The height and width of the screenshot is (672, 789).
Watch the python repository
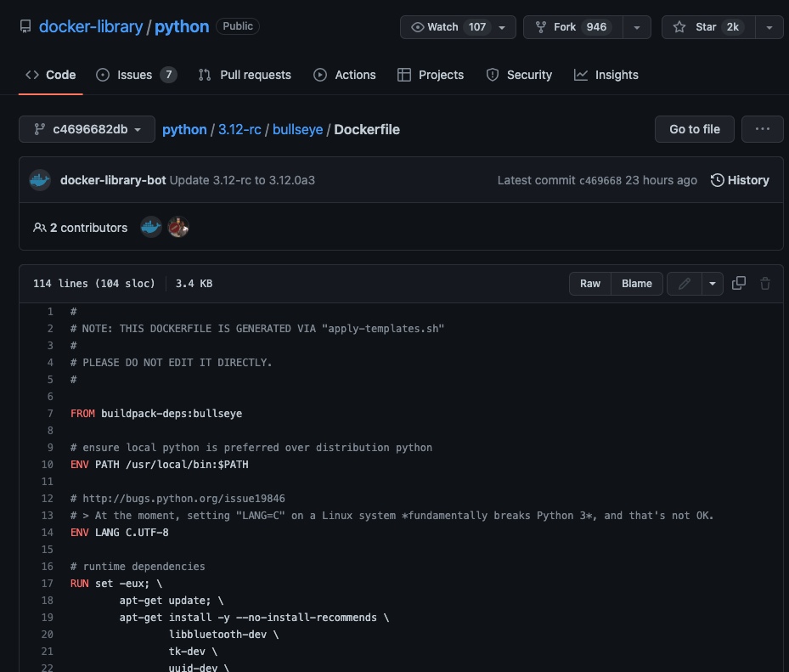coord(448,27)
